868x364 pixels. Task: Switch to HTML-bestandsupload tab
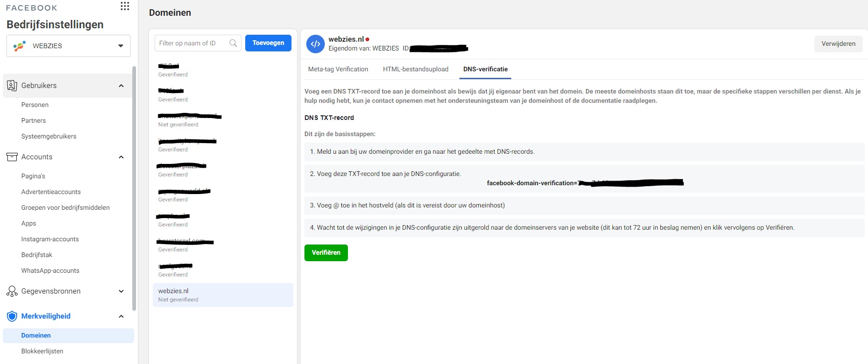pos(415,69)
